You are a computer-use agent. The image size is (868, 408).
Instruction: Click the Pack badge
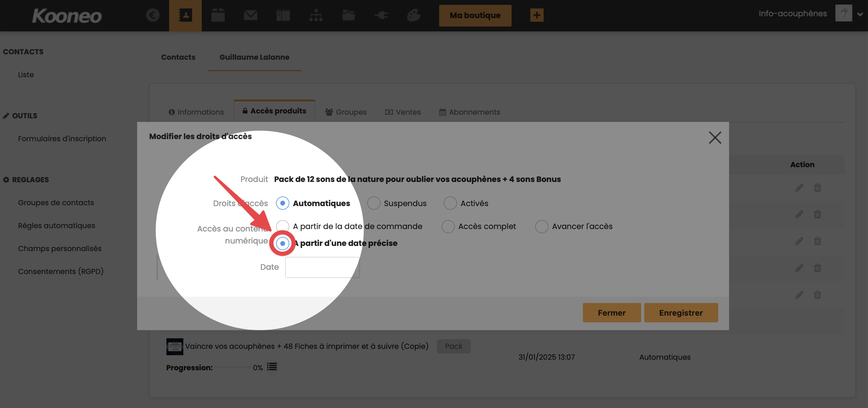(454, 346)
